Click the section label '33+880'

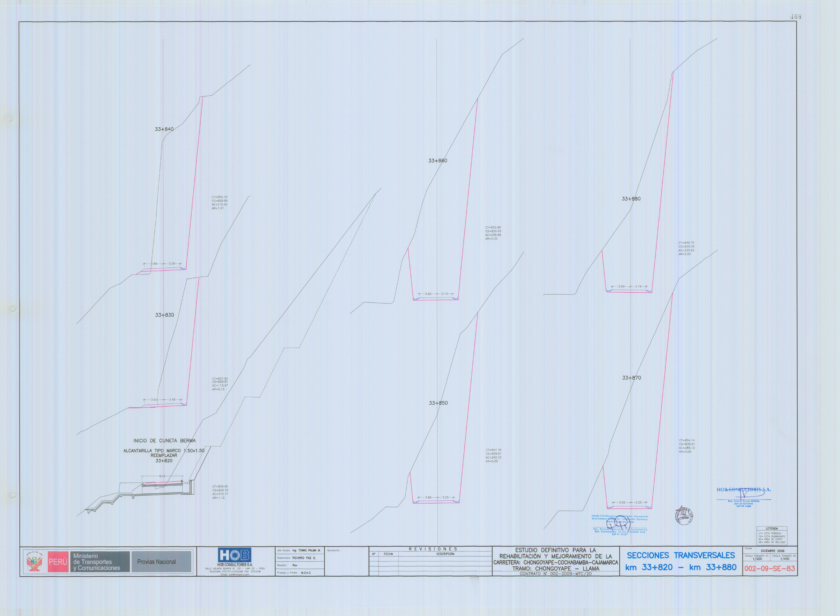tap(631, 199)
